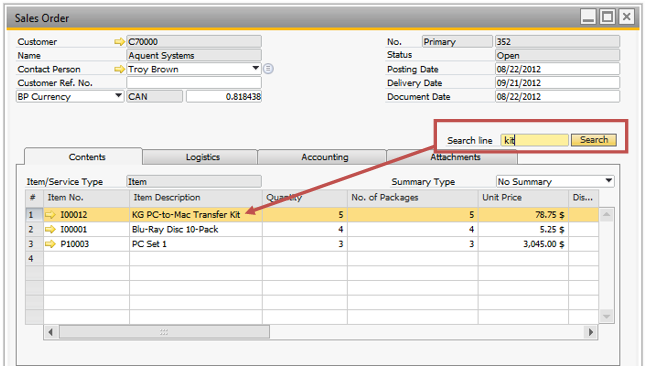This screenshot has width=646, height=368.
Task: Click the document number 352 field
Action: click(x=557, y=42)
